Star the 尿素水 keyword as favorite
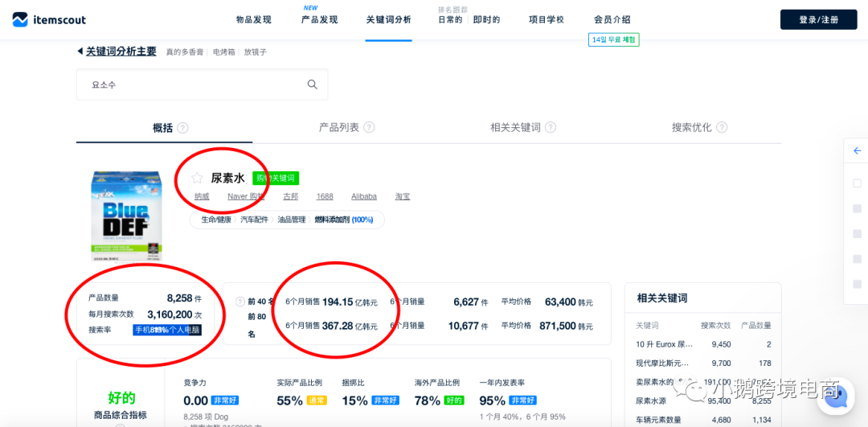This screenshot has width=868, height=427. click(x=197, y=178)
